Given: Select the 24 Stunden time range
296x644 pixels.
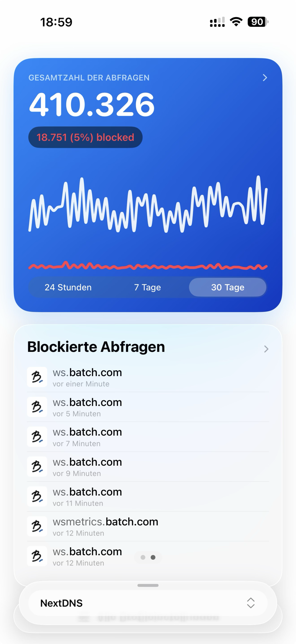Looking at the screenshot, I should 68,287.
